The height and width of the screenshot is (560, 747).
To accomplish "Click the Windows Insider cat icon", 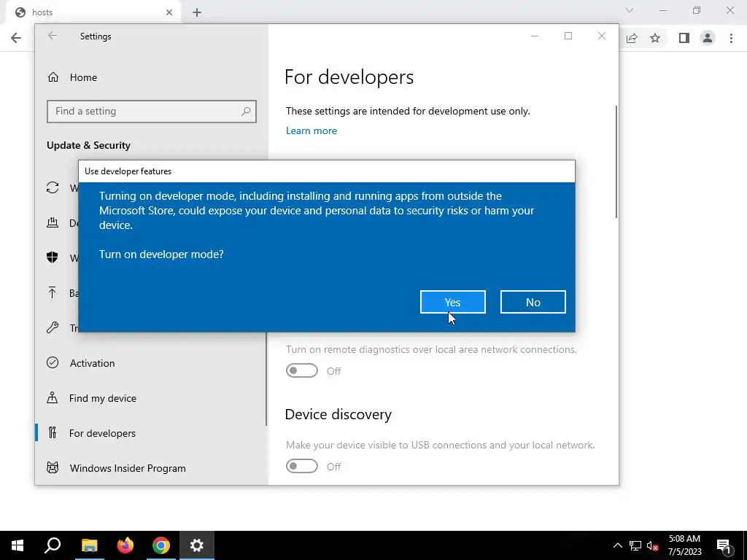I will [53, 467].
